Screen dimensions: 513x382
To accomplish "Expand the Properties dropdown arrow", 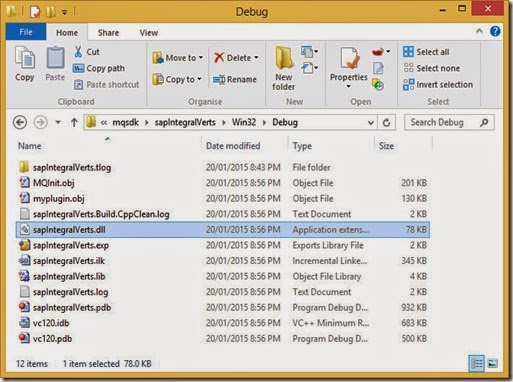I will click(348, 87).
